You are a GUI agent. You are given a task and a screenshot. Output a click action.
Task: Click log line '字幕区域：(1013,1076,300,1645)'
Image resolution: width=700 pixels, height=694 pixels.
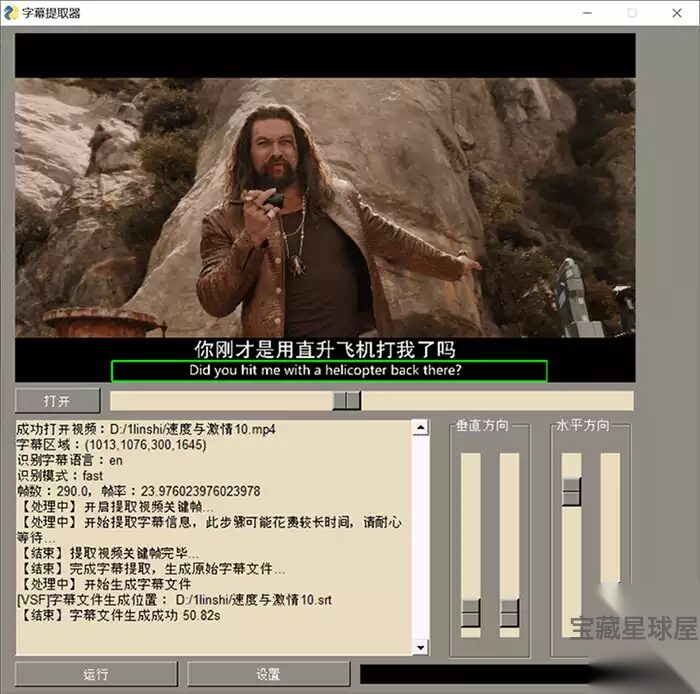point(112,445)
